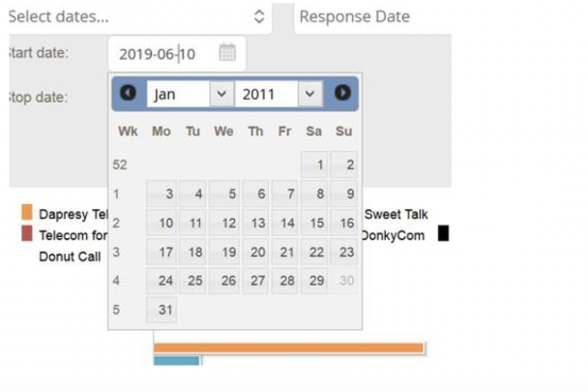Image resolution: width=588 pixels, height=391 pixels.
Task: Click the orange Dapresy legend swatch
Action: tap(27, 212)
